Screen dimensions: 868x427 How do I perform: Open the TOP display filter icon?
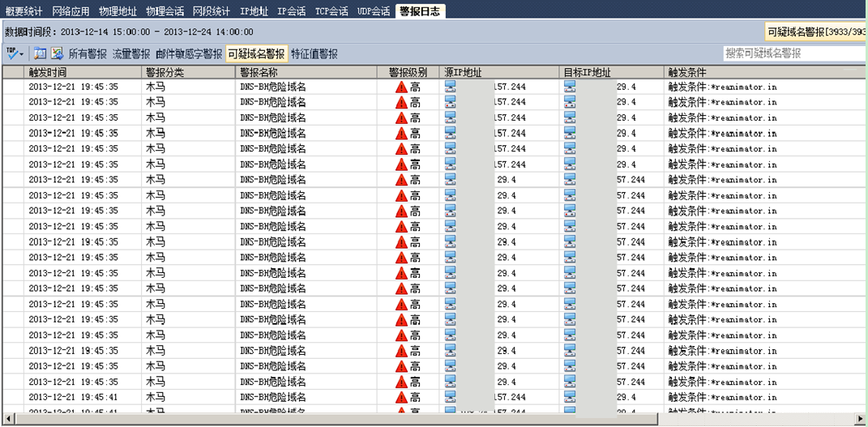11,53
